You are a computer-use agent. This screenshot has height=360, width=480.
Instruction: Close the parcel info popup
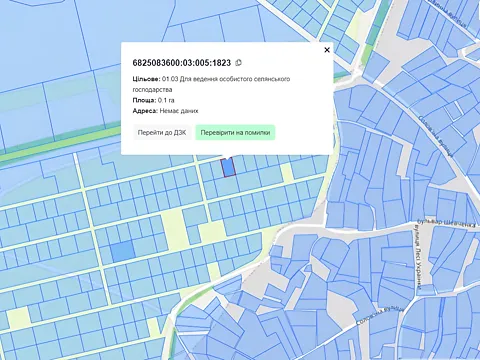[327, 50]
